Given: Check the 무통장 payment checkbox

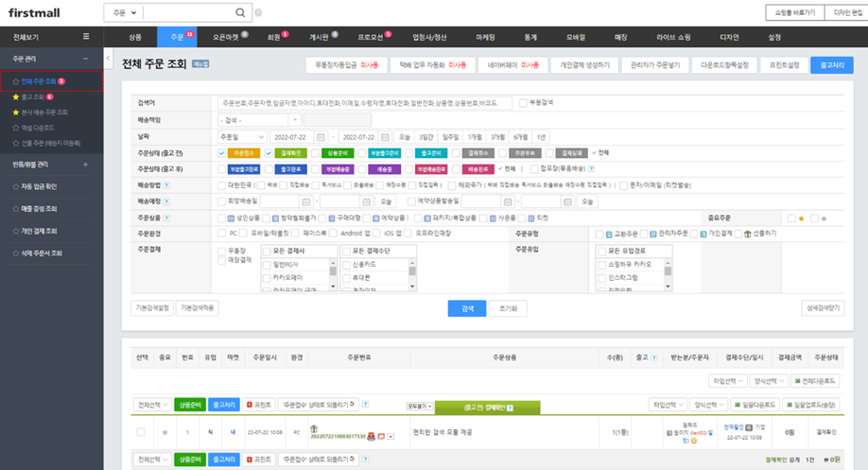Looking at the screenshot, I should [x=221, y=252].
